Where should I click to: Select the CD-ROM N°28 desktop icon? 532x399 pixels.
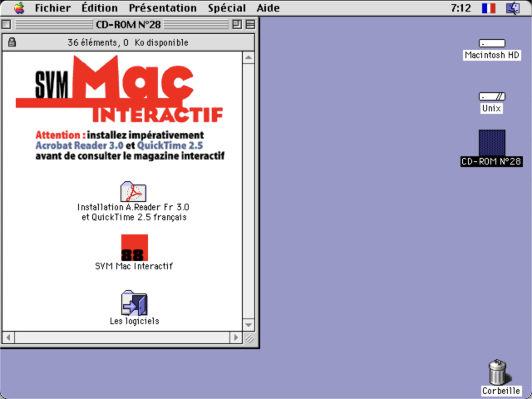tap(491, 142)
